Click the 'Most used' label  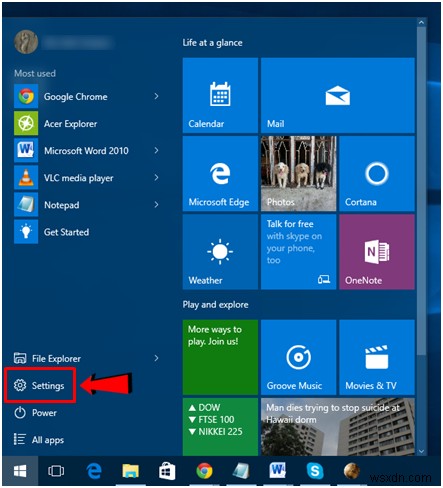[x=35, y=73]
